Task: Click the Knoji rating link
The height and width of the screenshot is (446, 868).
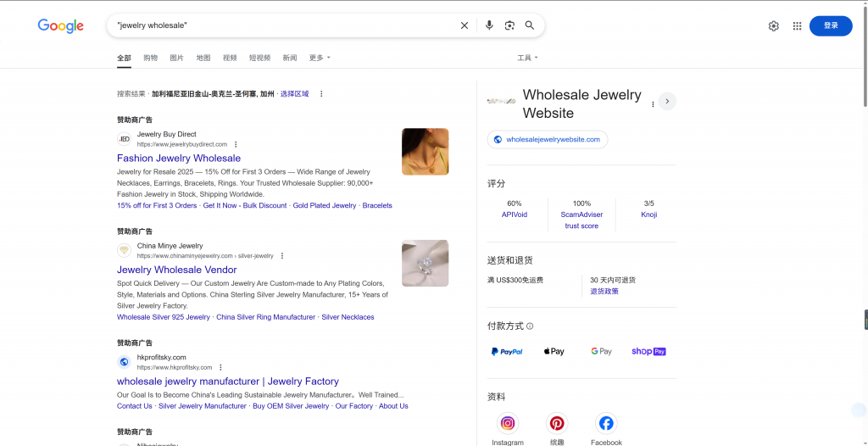Action: click(648, 215)
